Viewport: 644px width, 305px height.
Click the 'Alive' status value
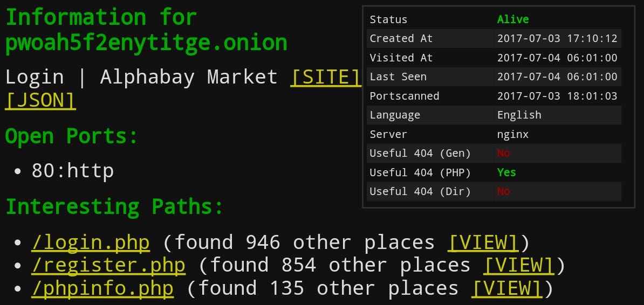click(x=513, y=19)
